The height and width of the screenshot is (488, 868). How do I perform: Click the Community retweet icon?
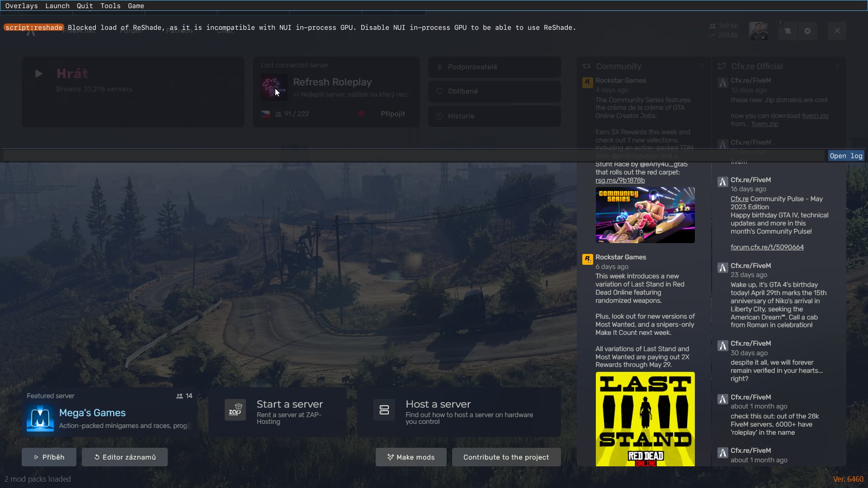point(587,66)
